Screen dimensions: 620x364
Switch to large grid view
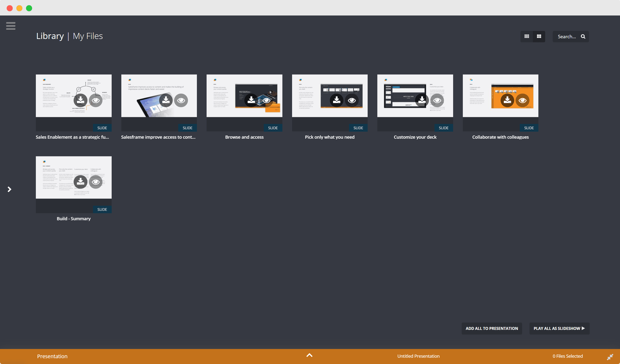click(539, 36)
